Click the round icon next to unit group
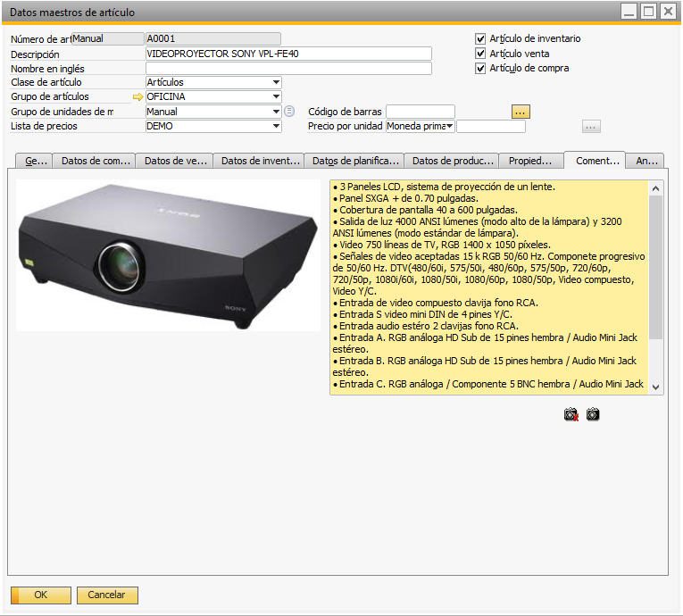The width and height of the screenshot is (683, 616). [289, 112]
